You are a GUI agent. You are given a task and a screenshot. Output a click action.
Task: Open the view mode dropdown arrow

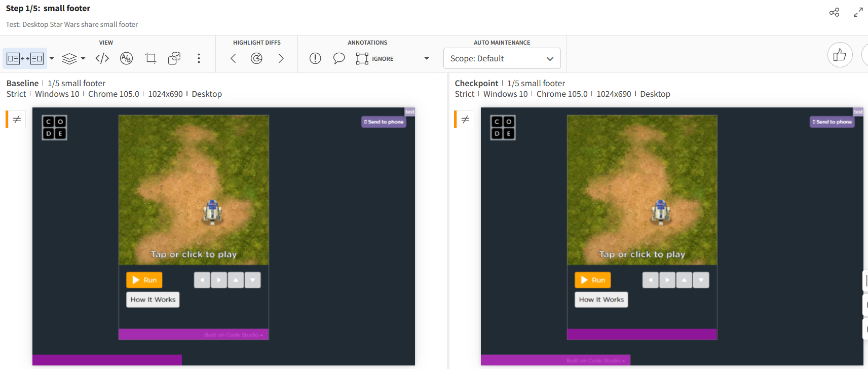pos(52,58)
